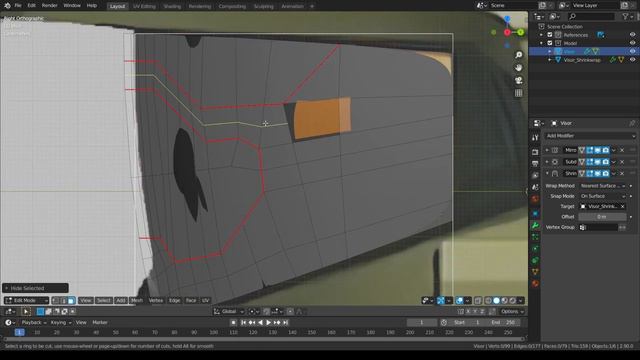
Task: Toggle X-ray mode in viewport header
Action: pos(478,301)
